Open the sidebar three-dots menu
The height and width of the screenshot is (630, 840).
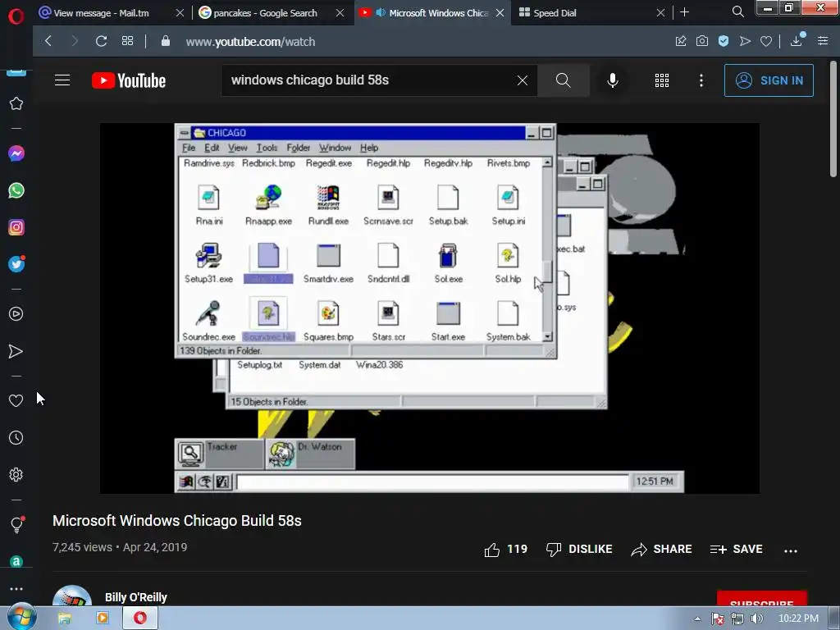(x=16, y=588)
